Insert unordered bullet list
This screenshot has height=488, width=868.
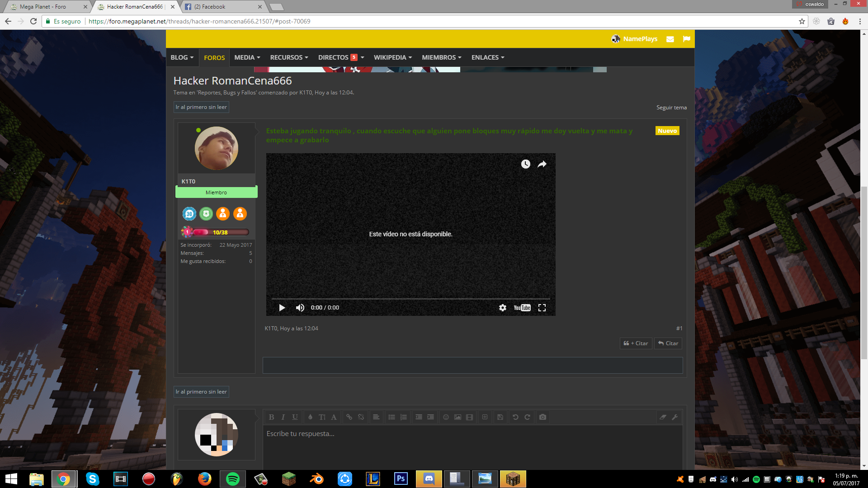392,417
